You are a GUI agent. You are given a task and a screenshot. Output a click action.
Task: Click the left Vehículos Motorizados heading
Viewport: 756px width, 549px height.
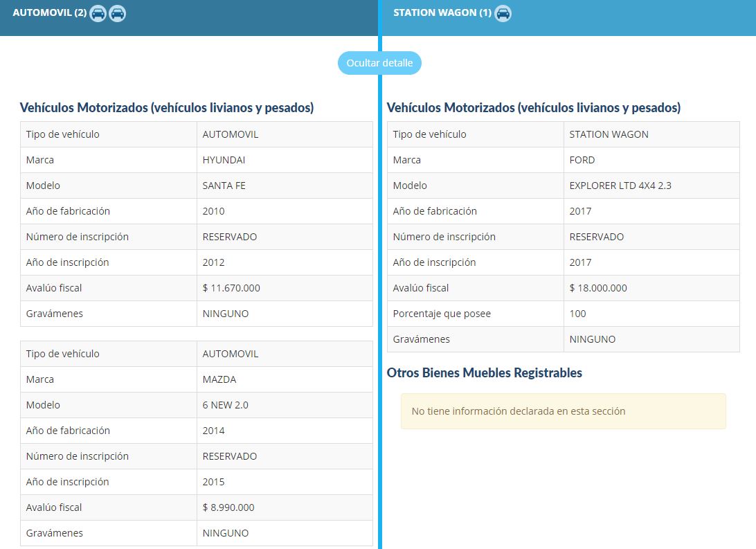point(166,107)
